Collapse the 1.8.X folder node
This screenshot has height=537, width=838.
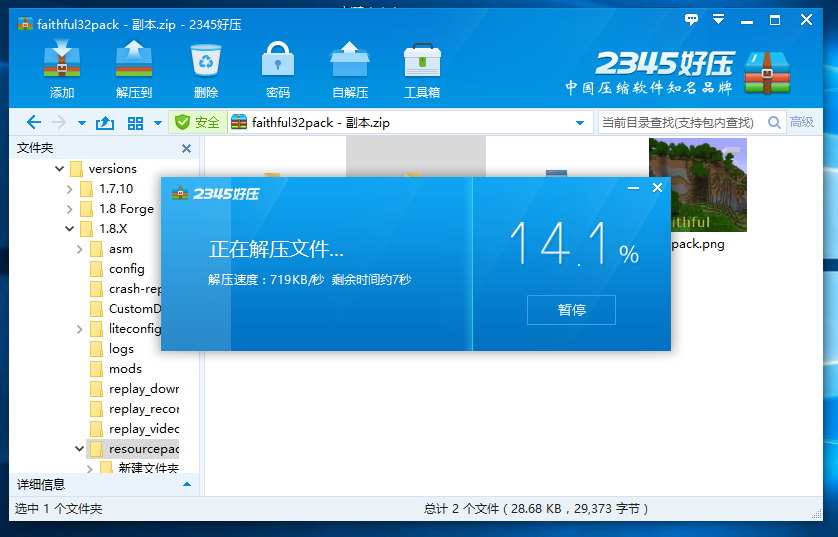(x=69, y=229)
